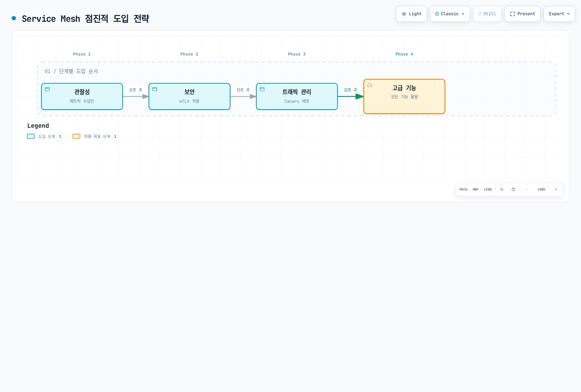This screenshot has height=392, width=581.
Task: Click the Phase 1 column label
Action: [82, 54]
